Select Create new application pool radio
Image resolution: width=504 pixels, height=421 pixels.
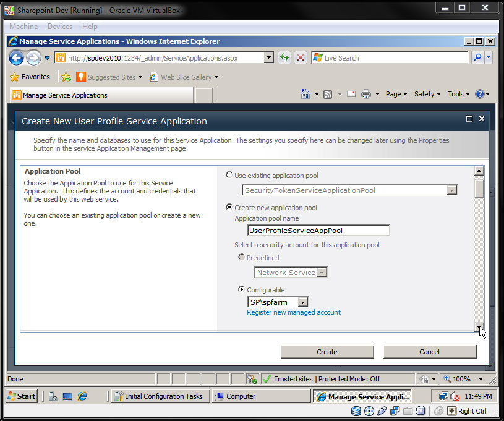(x=229, y=207)
